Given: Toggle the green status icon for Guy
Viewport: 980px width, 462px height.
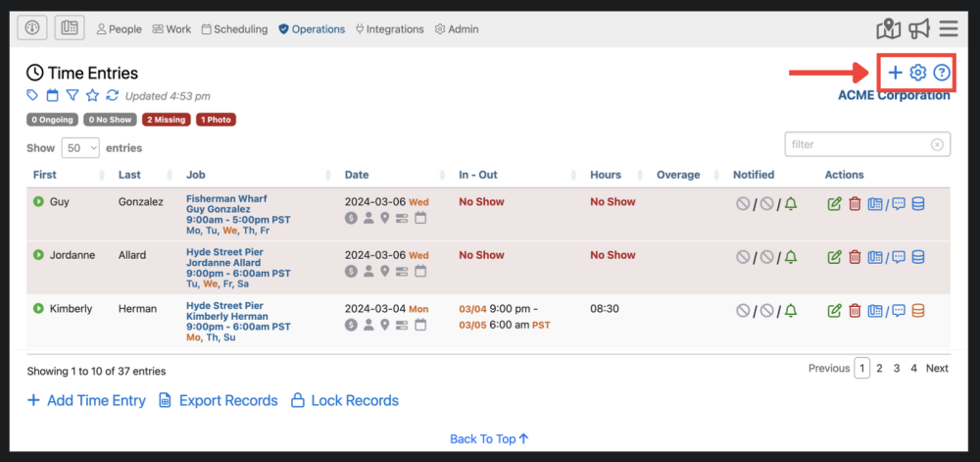Looking at the screenshot, I should pos(38,202).
